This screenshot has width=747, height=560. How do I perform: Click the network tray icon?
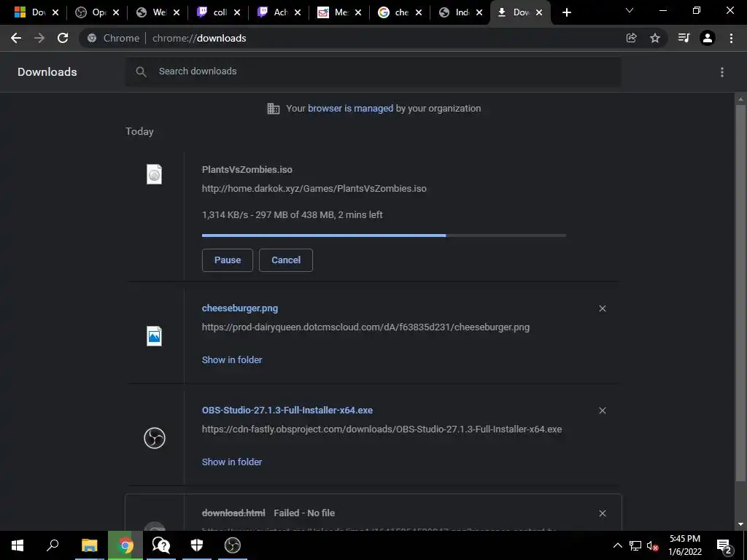pyautogui.click(x=635, y=545)
